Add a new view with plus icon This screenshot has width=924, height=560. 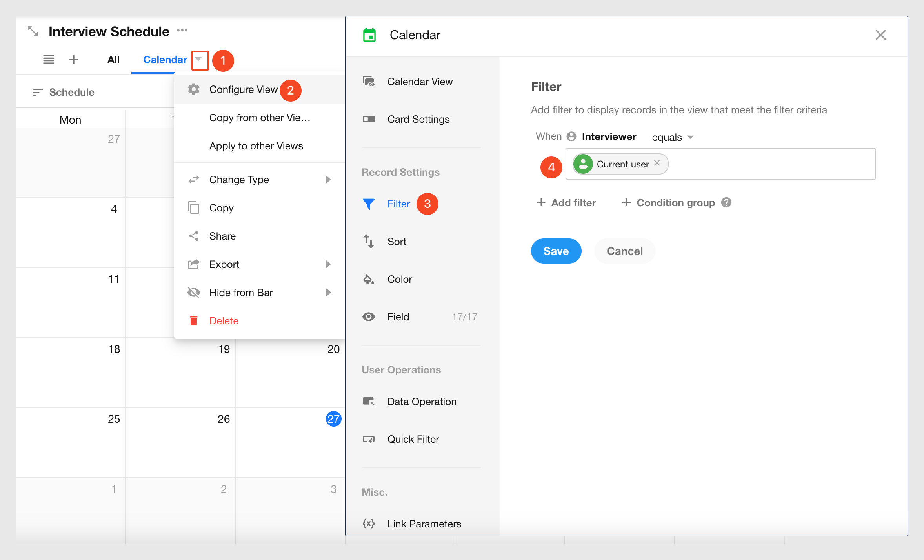(x=74, y=60)
